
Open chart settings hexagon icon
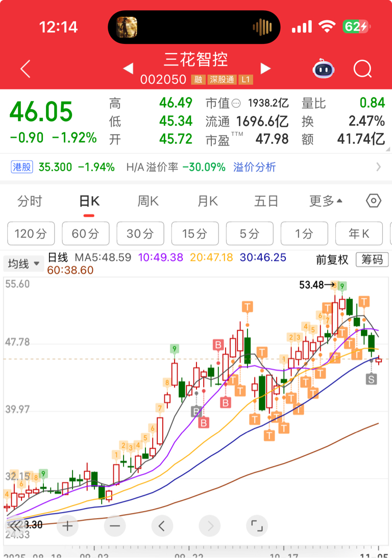tap(374, 201)
